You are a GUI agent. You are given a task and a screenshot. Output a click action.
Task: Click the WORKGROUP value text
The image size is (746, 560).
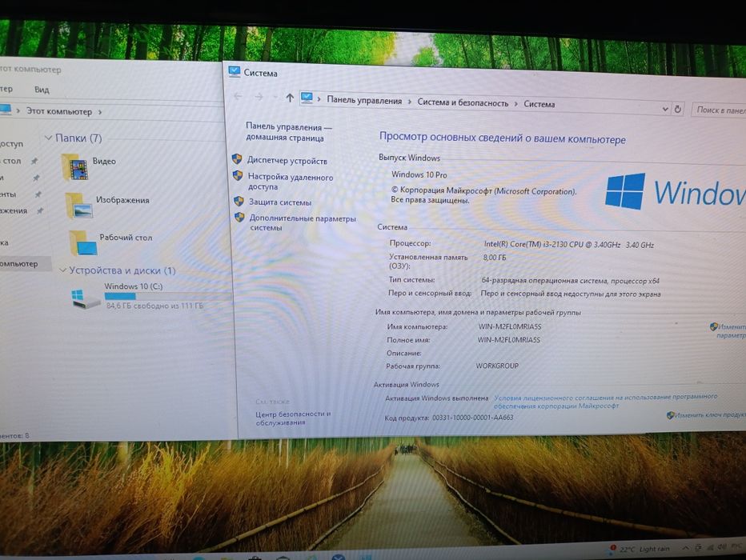[x=497, y=366]
